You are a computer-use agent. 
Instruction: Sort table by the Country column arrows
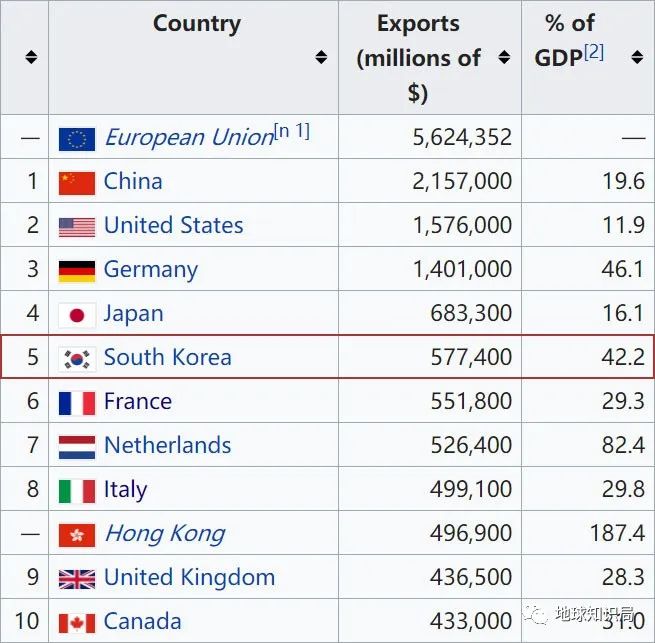pos(321,57)
